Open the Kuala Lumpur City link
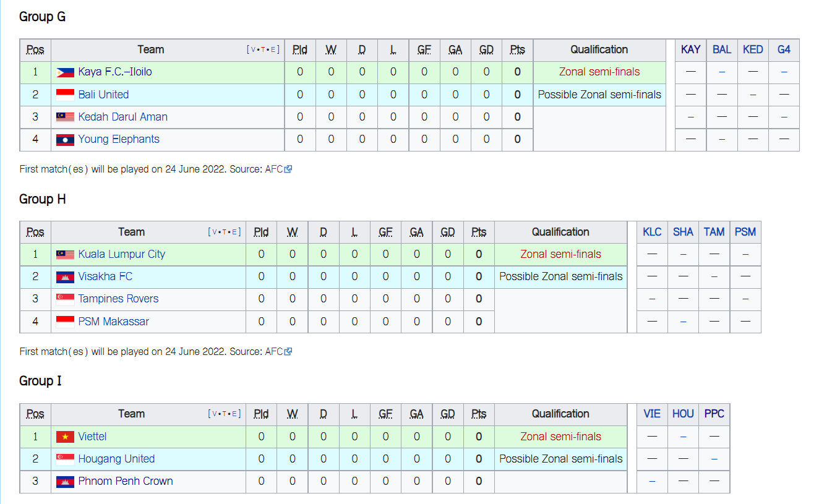The width and height of the screenshot is (819, 504). click(122, 254)
